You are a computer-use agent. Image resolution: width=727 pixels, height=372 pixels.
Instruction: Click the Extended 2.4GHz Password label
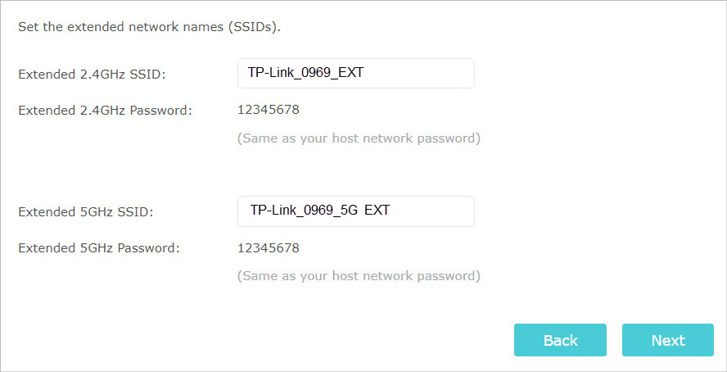pyautogui.click(x=105, y=110)
